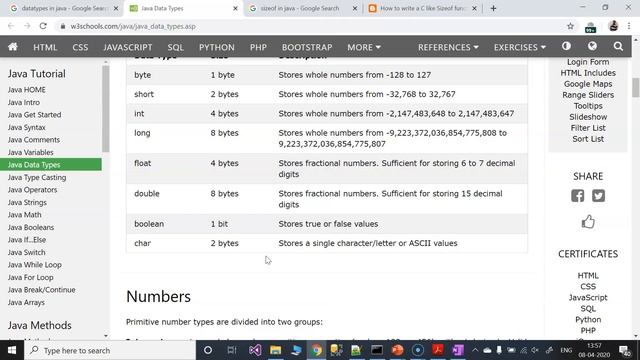This screenshot has width=640, height=360.
Task: Show hidden system tray icons
Action: tap(475, 350)
